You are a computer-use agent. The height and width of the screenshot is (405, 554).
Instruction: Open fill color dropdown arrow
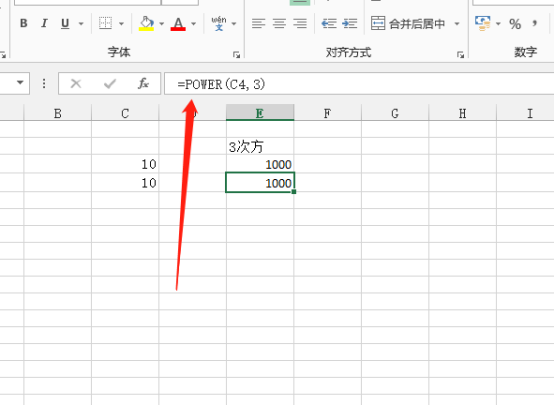[161, 24]
